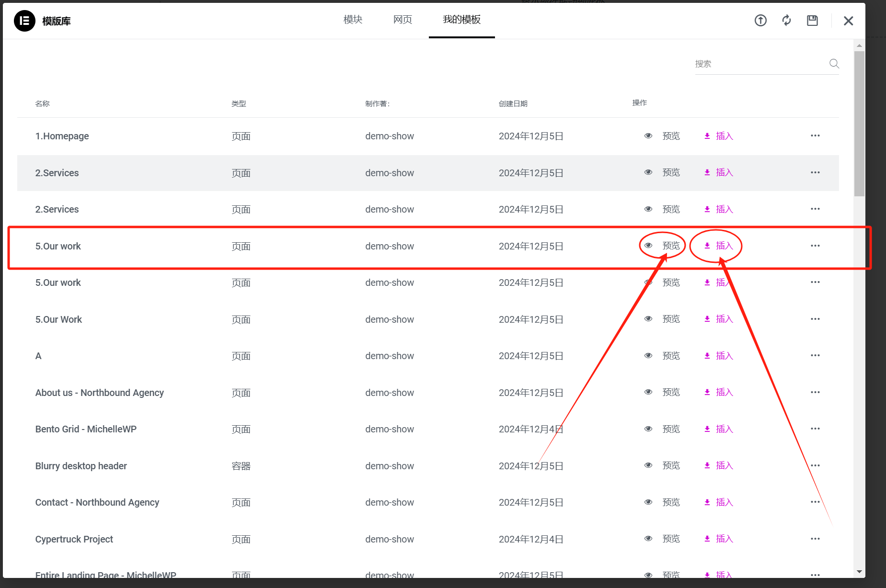Click the eye icon for Bento Grid - MichelleWP
Screen dimensions: 886x588
648,429
